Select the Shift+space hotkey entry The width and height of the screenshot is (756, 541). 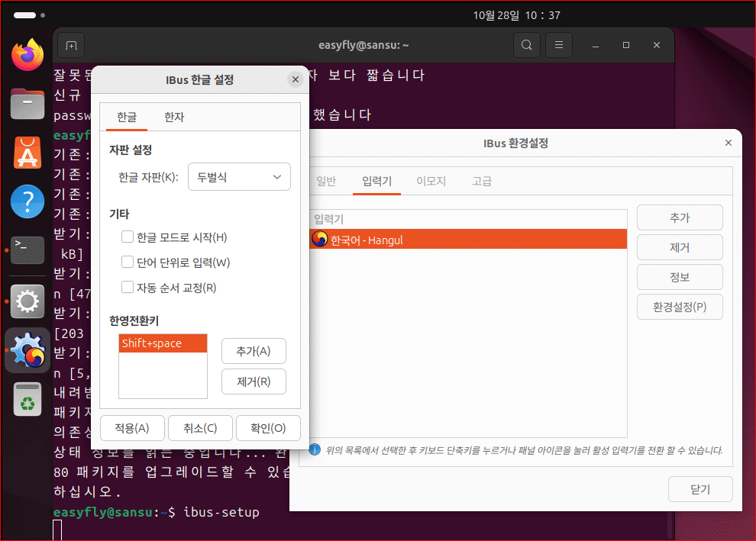[x=163, y=343]
